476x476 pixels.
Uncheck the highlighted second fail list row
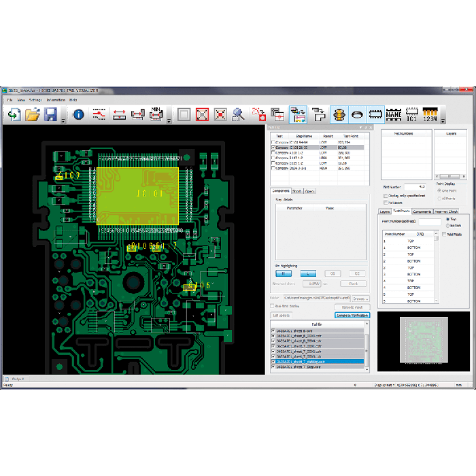[273, 148]
